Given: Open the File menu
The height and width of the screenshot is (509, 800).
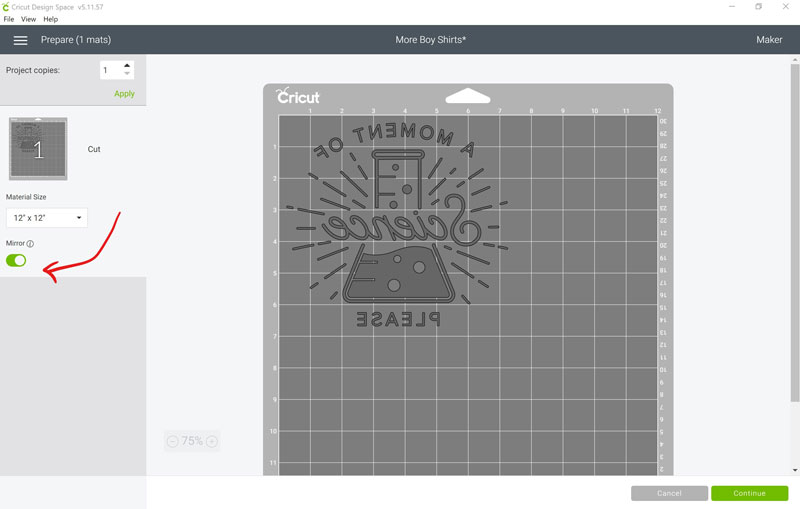Looking at the screenshot, I should tap(9, 19).
